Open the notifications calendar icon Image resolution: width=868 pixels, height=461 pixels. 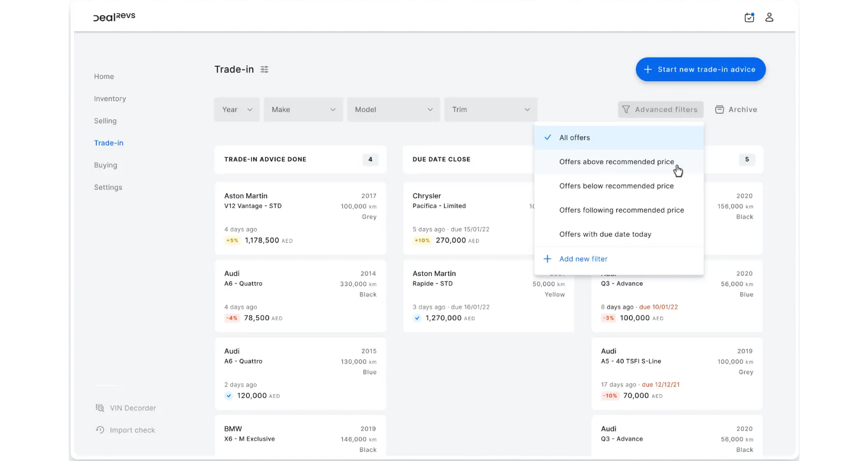(749, 18)
